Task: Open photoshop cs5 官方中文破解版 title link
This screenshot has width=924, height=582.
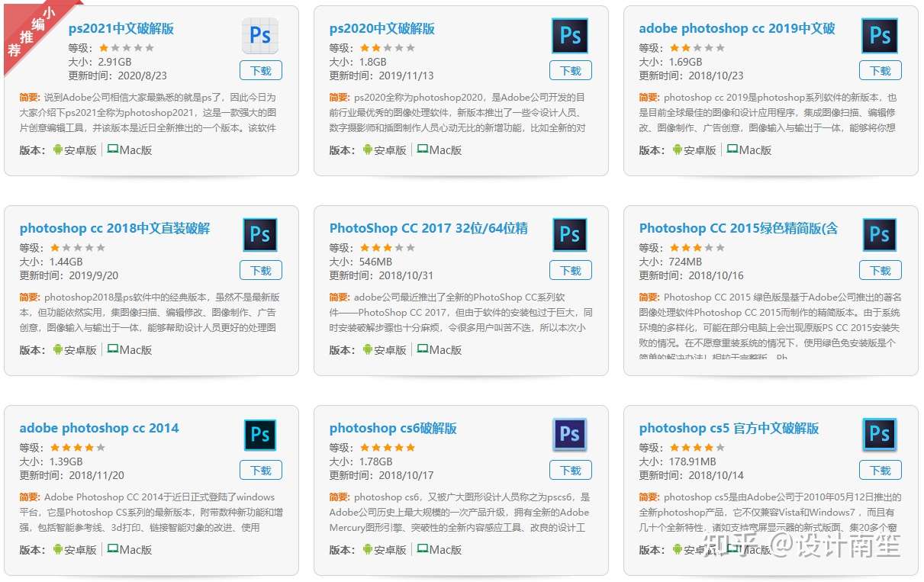Action: point(729,429)
